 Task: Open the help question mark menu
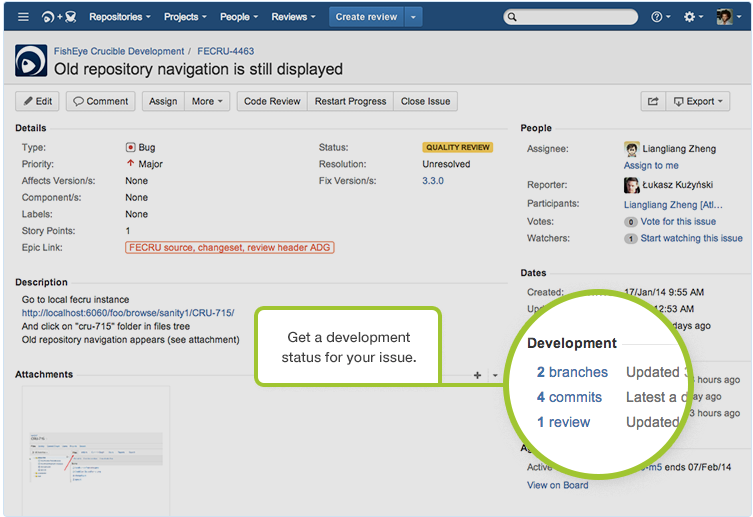click(661, 17)
